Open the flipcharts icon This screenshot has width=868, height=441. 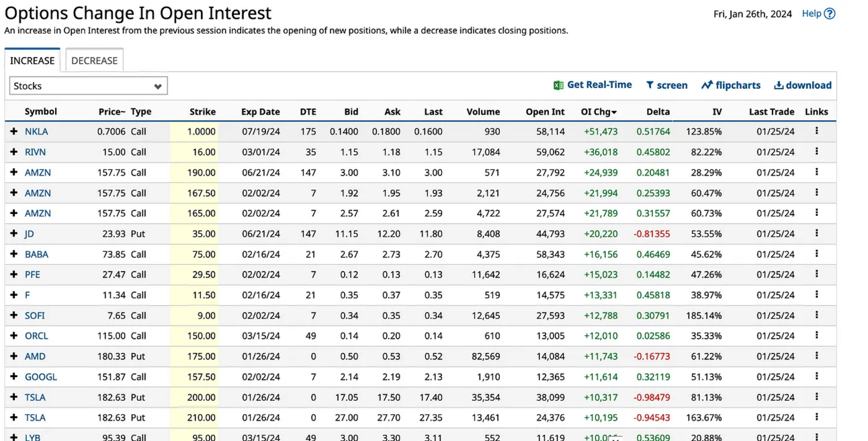coord(706,85)
